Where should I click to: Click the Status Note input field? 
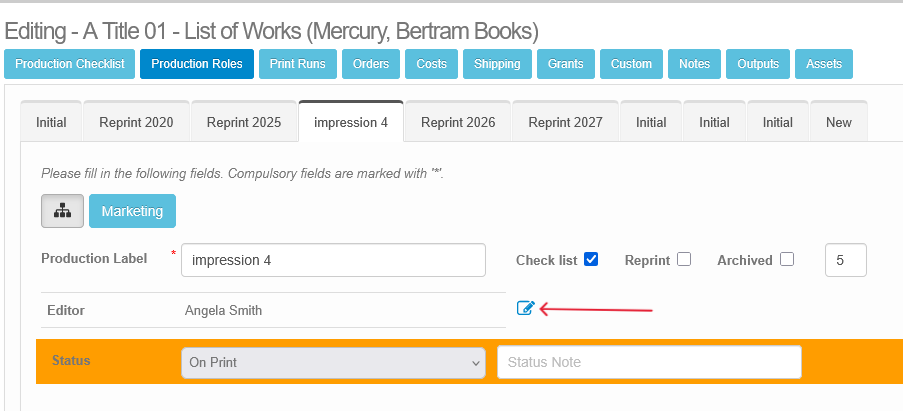(x=649, y=362)
